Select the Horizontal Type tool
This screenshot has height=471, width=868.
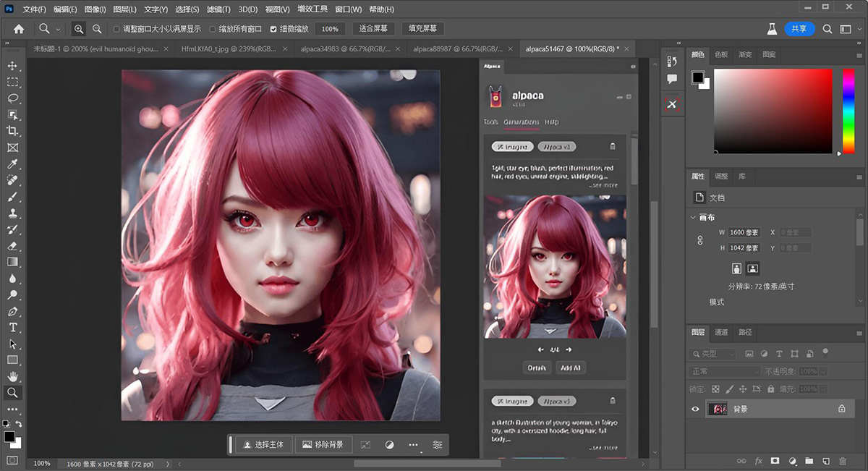pyautogui.click(x=13, y=327)
